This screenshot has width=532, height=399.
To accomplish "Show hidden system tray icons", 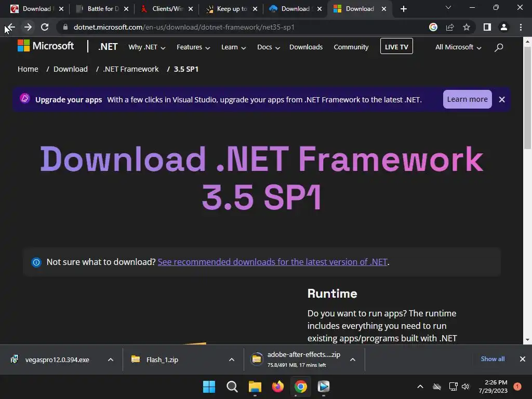I will (420, 387).
